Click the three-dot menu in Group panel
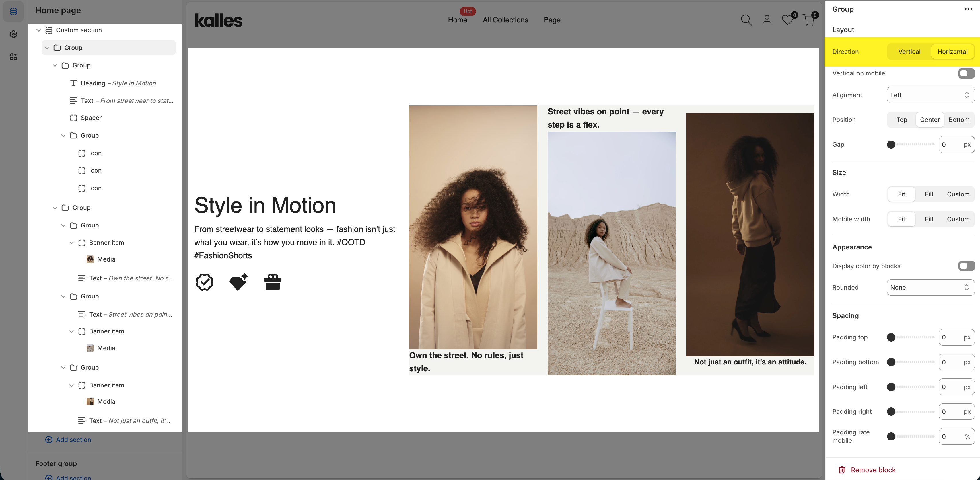The image size is (980, 480). click(x=968, y=9)
